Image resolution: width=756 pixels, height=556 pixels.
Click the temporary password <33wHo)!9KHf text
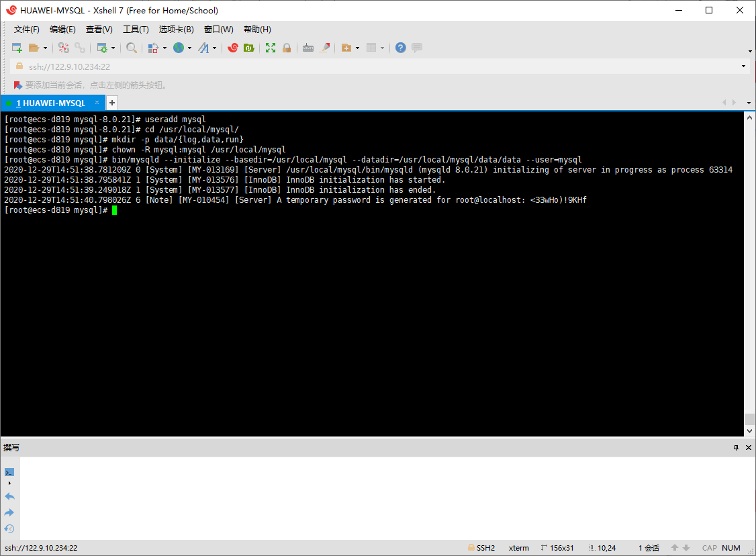[x=559, y=200]
